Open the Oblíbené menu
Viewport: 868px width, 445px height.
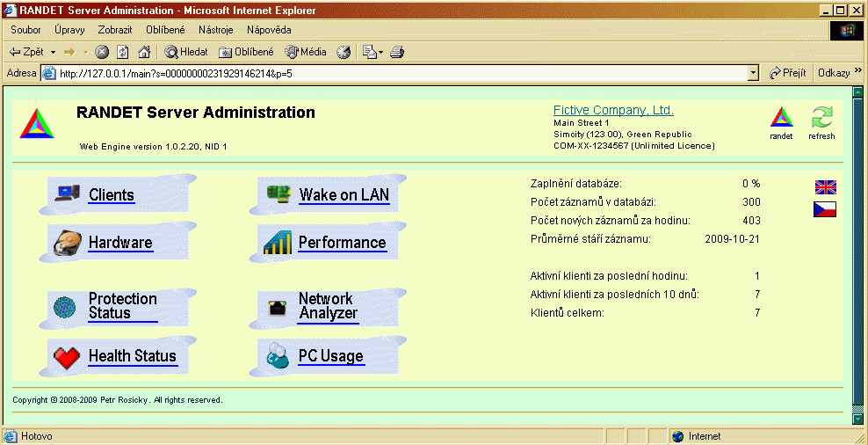pyautogui.click(x=165, y=30)
